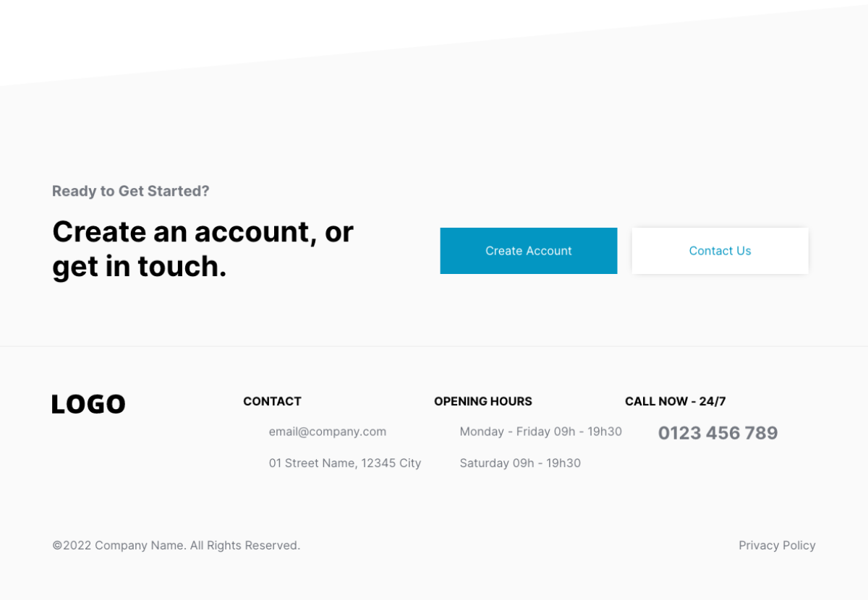Image resolution: width=868 pixels, height=600 pixels.
Task: Click the LOGO in the footer
Action: [x=88, y=404]
